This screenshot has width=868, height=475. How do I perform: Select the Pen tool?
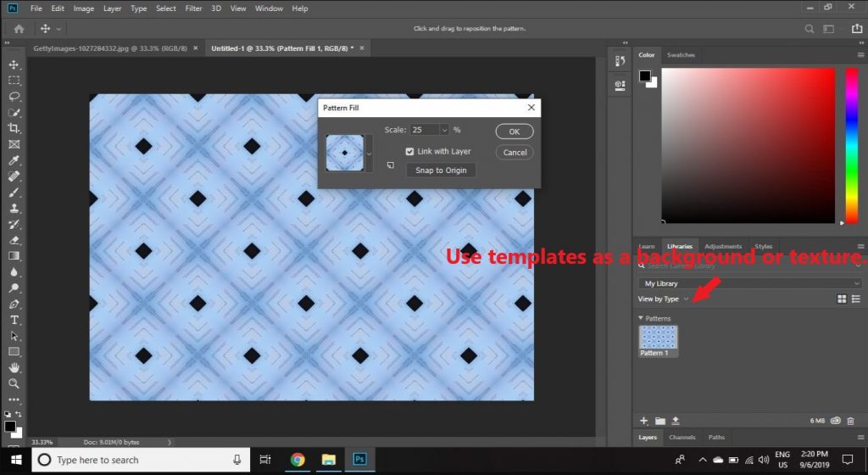tap(14, 304)
